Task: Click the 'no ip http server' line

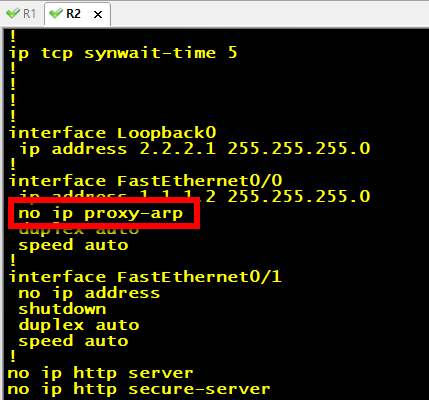Action: point(100,373)
